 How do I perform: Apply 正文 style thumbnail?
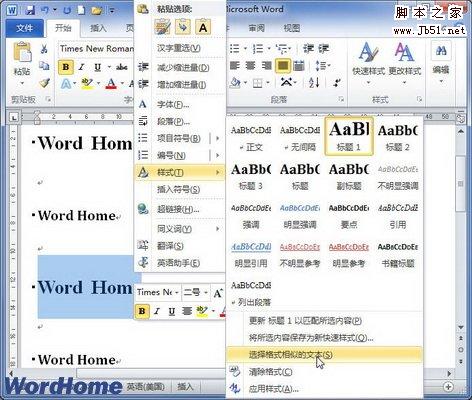tap(251, 137)
